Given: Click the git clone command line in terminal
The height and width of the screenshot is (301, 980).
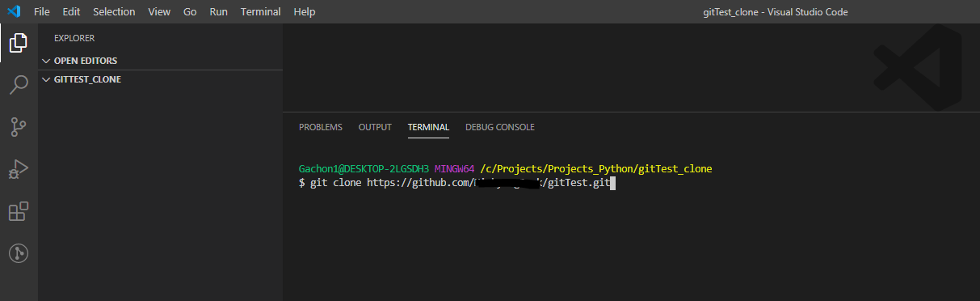Looking at the screenshot, I should point(457,183).
